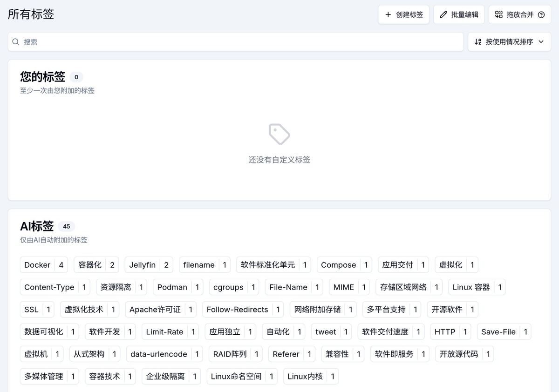Open the 虚拟机 tag
The width and height of the screenshot is (559, 392).
42,354
